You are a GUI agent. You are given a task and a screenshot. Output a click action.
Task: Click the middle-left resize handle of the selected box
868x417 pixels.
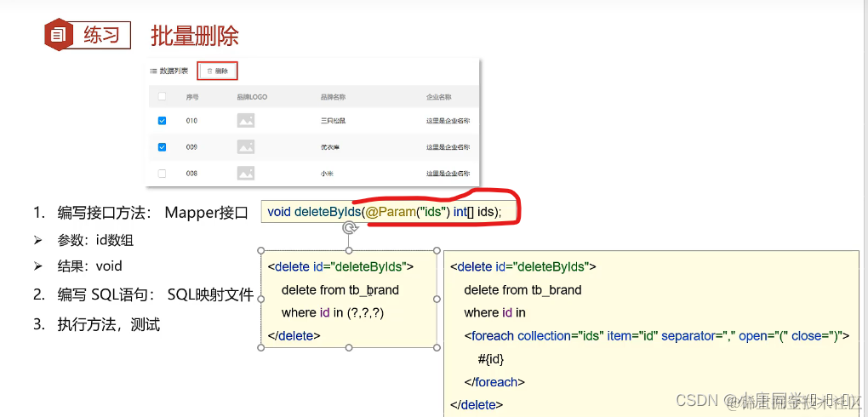[261, 299]
